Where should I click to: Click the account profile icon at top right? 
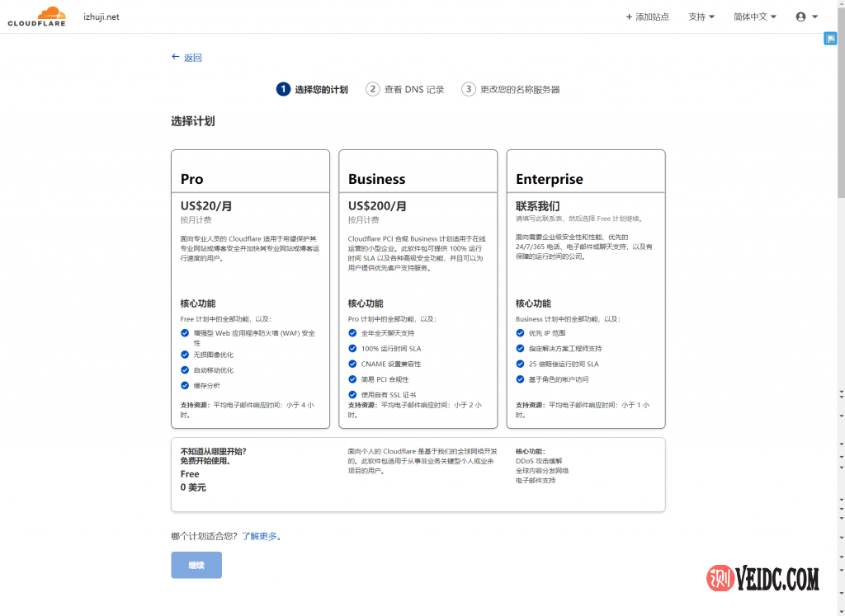(799, 16)
